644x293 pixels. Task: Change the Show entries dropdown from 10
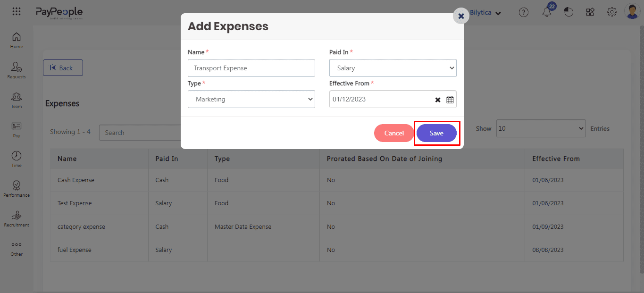(541, 128)
